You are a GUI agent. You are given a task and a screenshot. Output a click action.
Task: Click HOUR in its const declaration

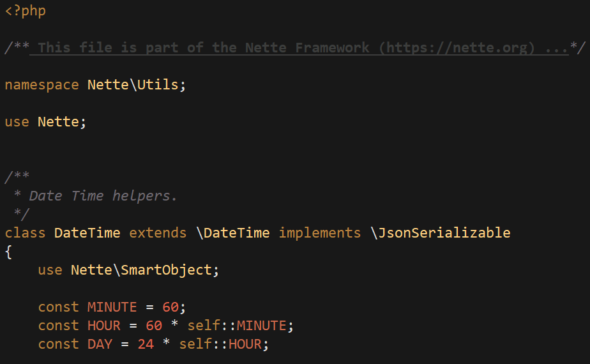(103, 326)
